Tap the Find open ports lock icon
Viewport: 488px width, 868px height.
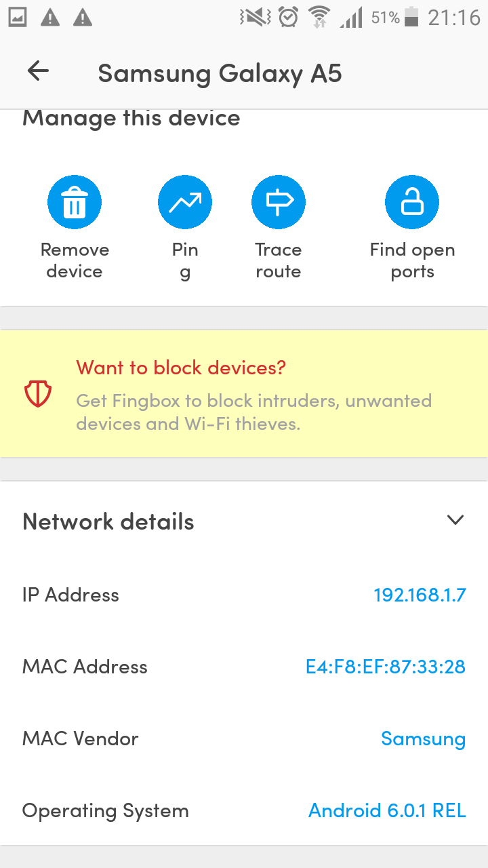point(412,202)
